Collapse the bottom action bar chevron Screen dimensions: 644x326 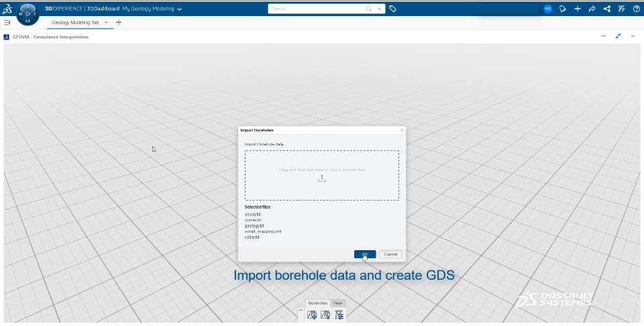(301, 311)
